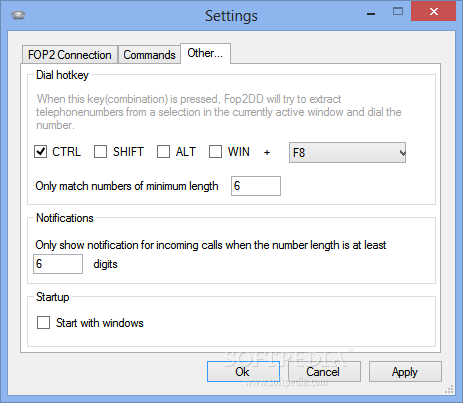The image size is (463, 403).
Task: Apply the settings with Apply button
Action: pos(405,372)
